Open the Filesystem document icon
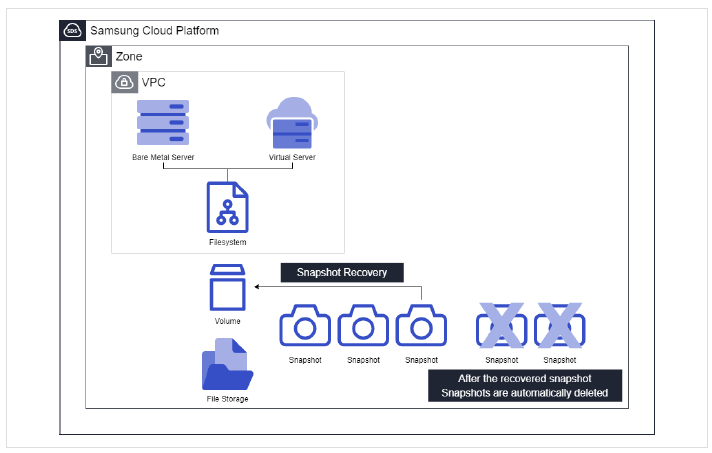The height and width of the screenshot is (453, 712). coord(227,207)
